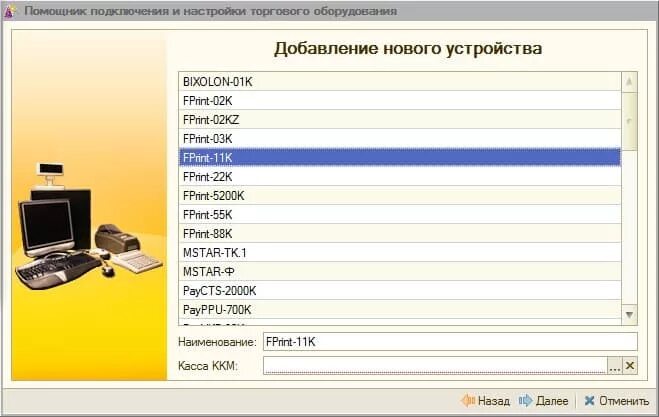Click the Касса ККМ input field
Viewport: 659px width, 417px height.
tap(435, 365)
